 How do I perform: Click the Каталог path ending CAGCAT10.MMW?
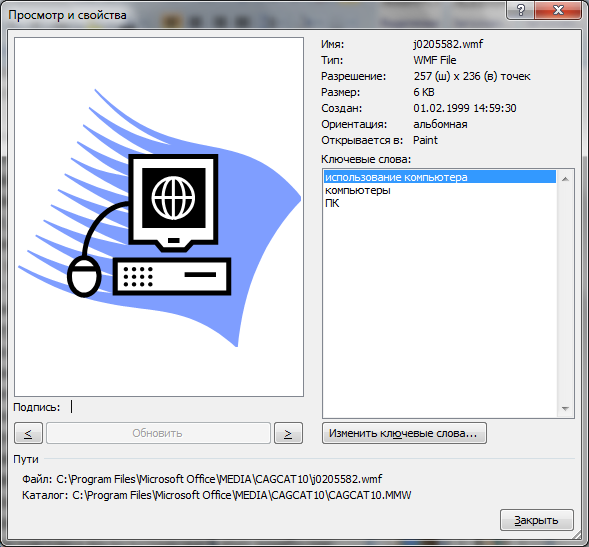(x=242, y=495)
